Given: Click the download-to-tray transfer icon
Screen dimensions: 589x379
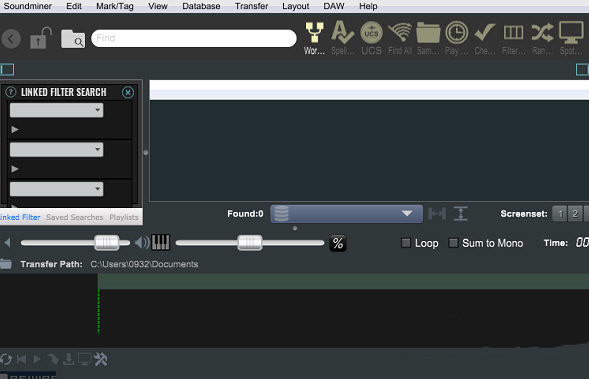Looking at the screenshot, I should [68, 359].
